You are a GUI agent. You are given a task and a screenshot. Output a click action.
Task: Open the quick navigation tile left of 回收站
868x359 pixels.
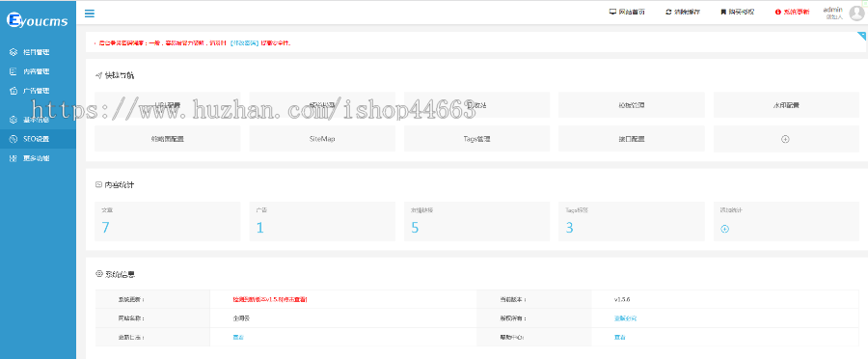(322, 104)
